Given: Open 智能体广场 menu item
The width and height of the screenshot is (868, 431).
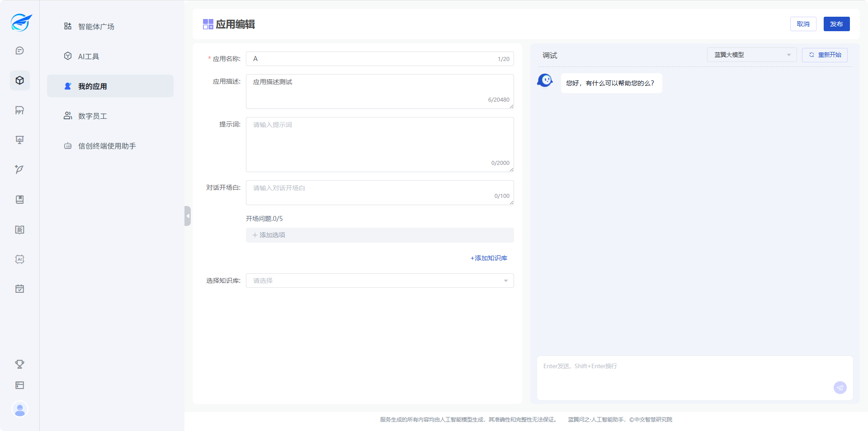Looking at the screenshot, I should point(110,26).
